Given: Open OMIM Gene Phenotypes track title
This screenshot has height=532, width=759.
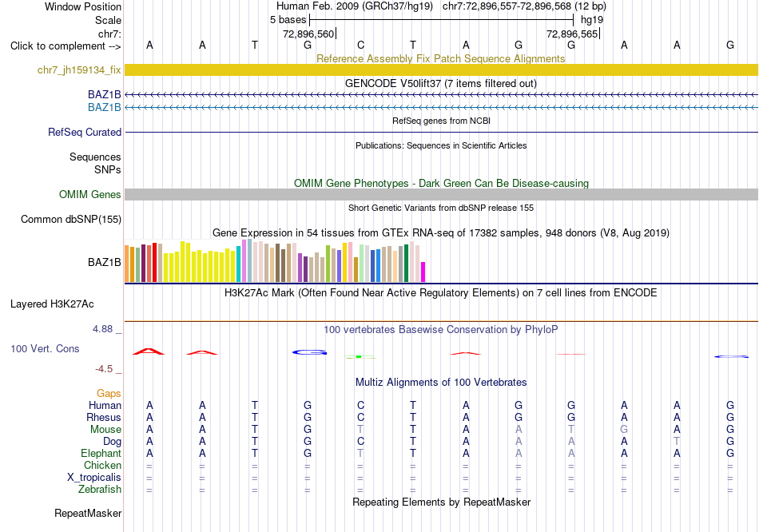Looking at the screenshot, I should click(x=441, y=183).
